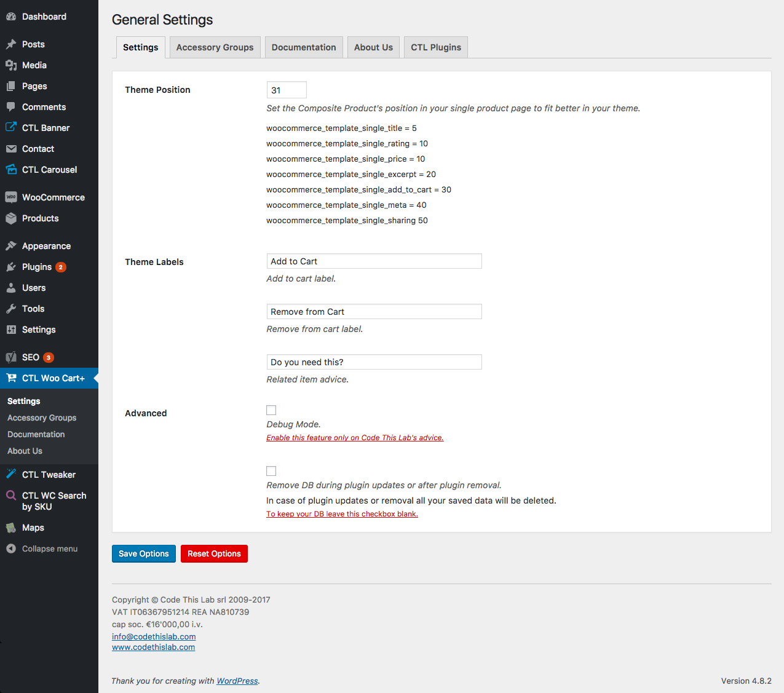Open the www.codethislab.com link
Viewport: 784px width, 693px height.
coord(153,647)
